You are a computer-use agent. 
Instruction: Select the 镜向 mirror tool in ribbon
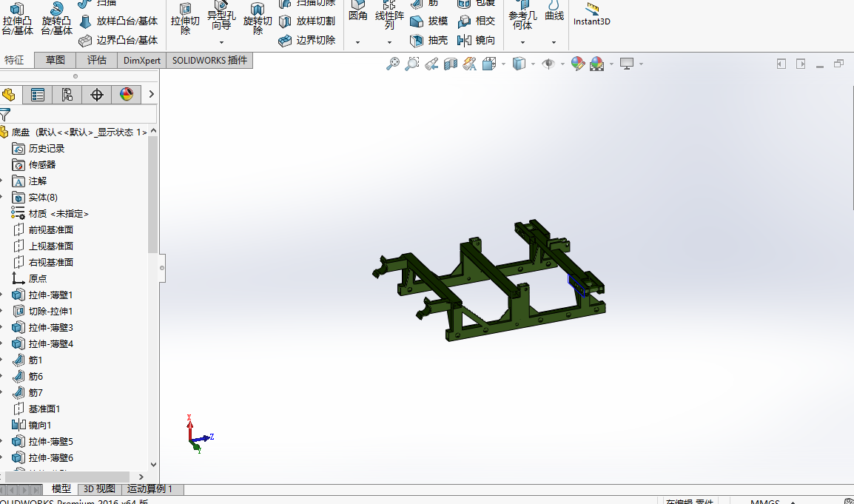click(476, 40)
